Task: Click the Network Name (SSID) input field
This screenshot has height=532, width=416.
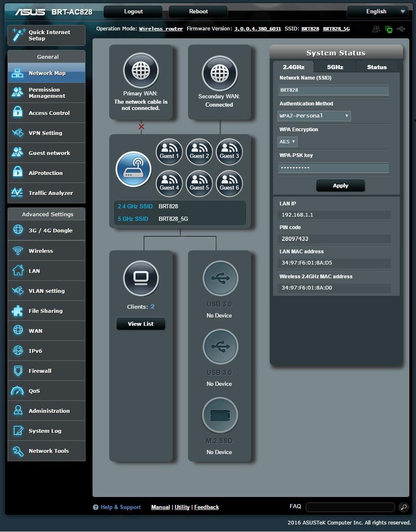Action: point(333,90)
